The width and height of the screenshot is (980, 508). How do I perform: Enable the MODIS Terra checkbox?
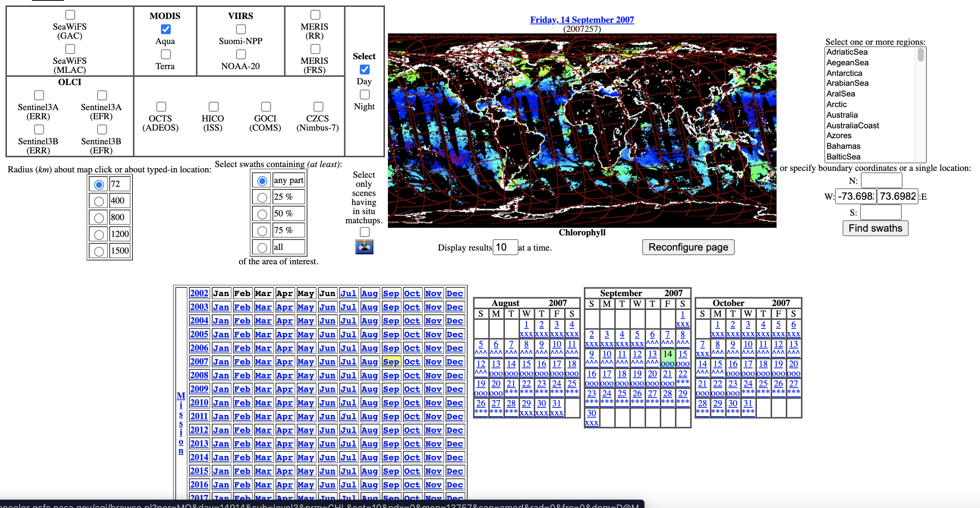165,54
